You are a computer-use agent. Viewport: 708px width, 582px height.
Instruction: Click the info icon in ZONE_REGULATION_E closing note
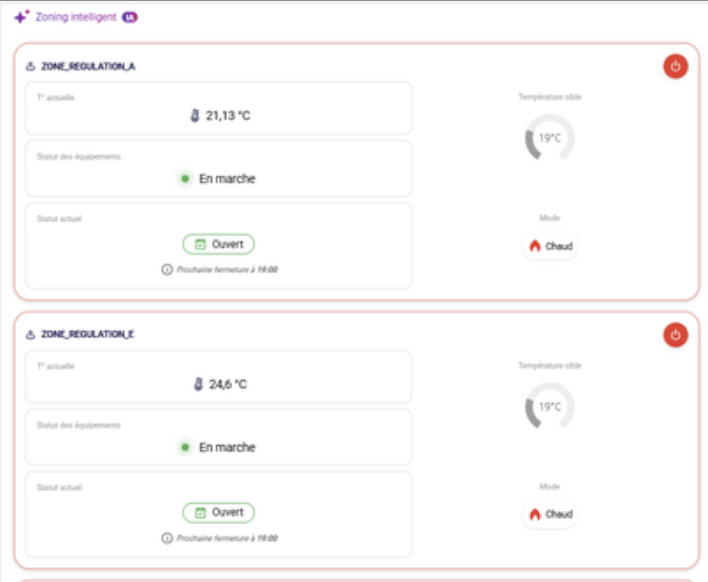click(167, 538)
